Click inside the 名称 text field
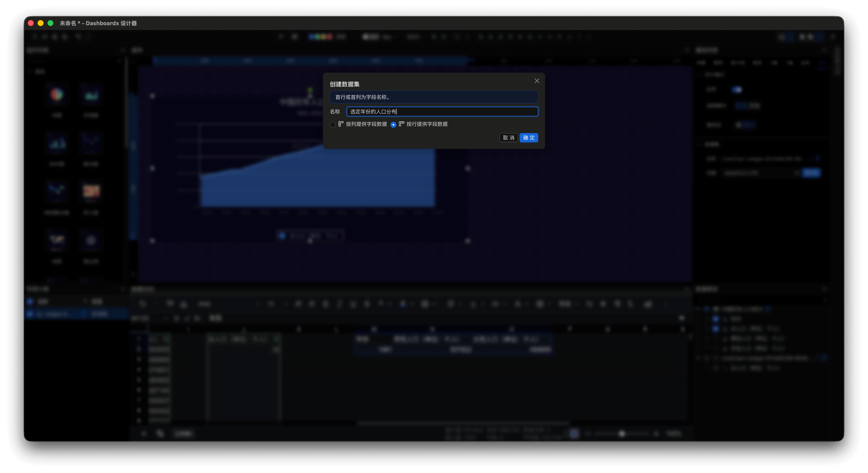Viewport: 868px width, 473px height. [x=442, y=112]
